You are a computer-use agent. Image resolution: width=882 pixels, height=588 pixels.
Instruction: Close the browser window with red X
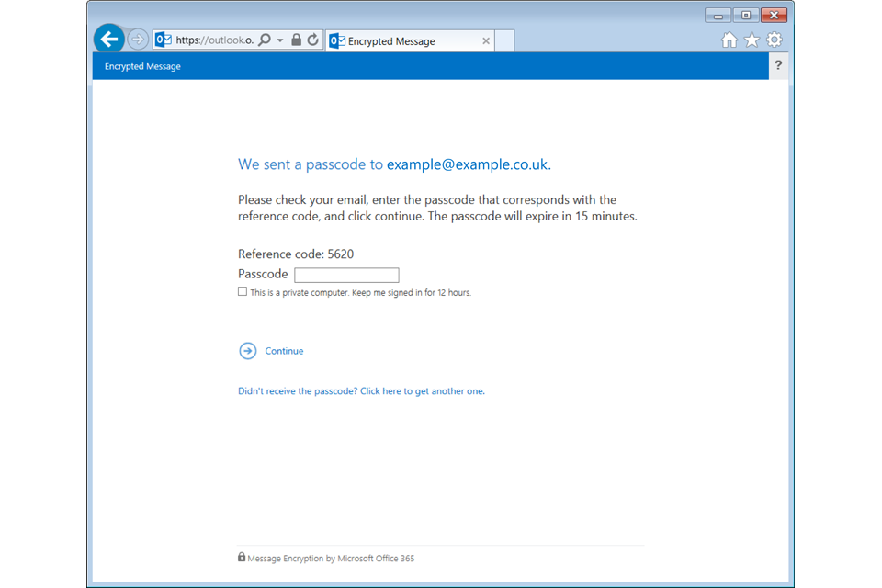(x=774, y=16)
